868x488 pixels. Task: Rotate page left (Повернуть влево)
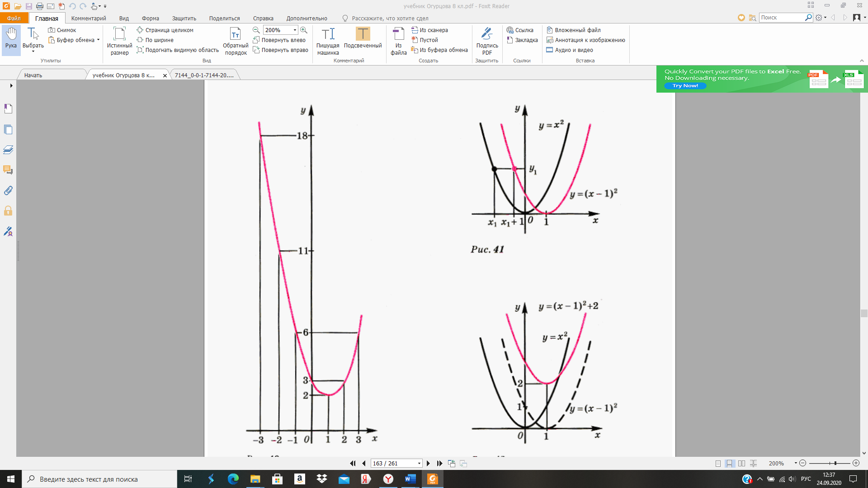pyautogui.click(x=279, y=40)
